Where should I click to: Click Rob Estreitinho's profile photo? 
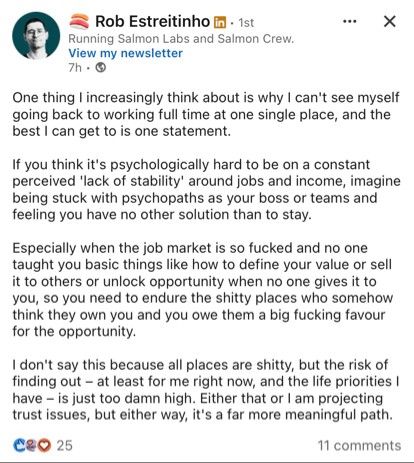coord(36,36)
